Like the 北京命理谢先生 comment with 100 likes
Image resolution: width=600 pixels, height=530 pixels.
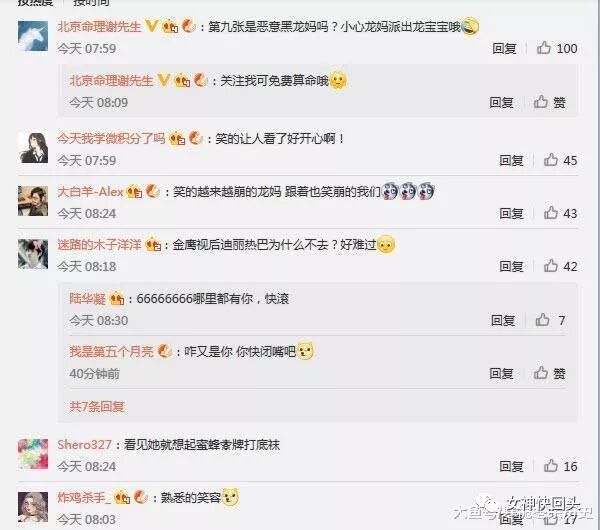coord(557,48)
